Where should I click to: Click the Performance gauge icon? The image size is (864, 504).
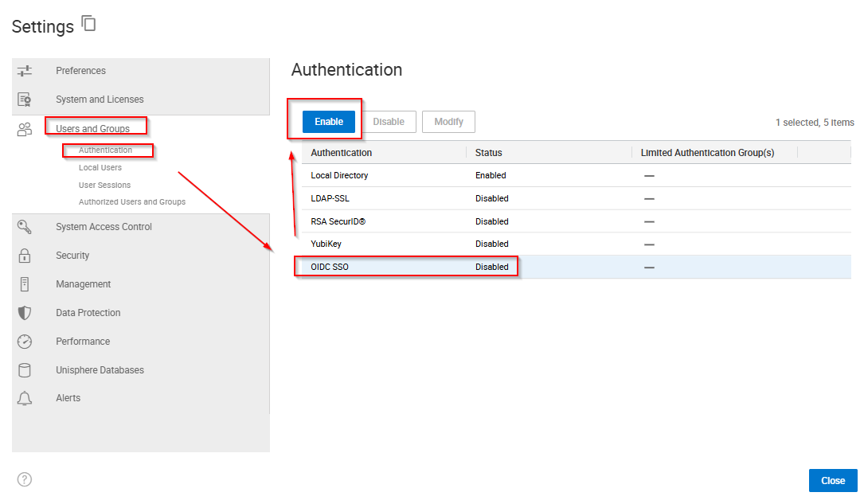25,342
